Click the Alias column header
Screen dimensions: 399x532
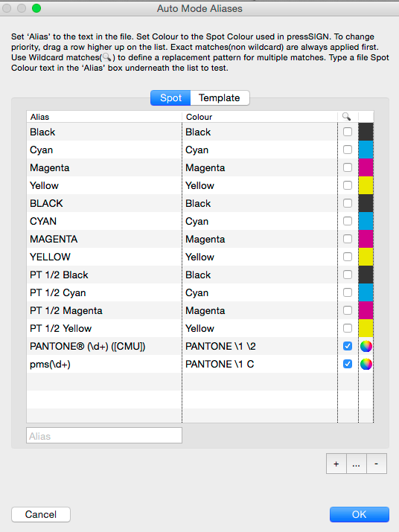click(x=104, y=117)
